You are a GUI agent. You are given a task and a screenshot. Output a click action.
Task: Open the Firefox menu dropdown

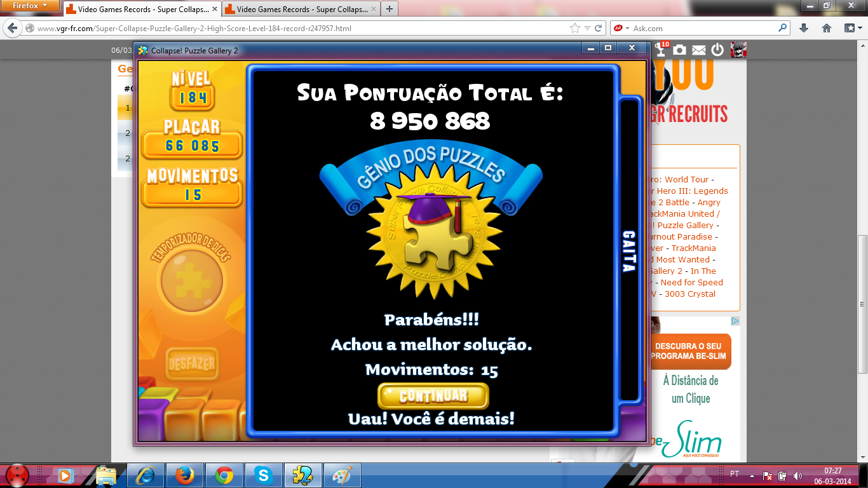[x=30, y=5]
